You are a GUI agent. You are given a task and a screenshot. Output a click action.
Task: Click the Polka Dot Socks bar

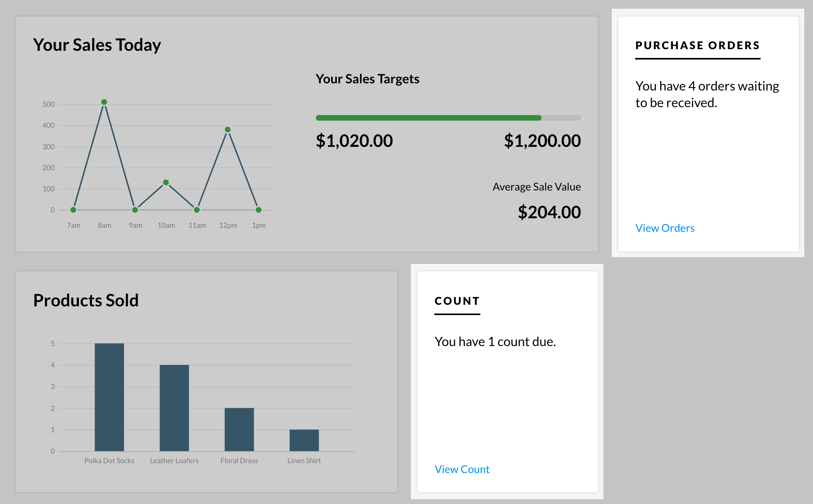coord(109,397)
